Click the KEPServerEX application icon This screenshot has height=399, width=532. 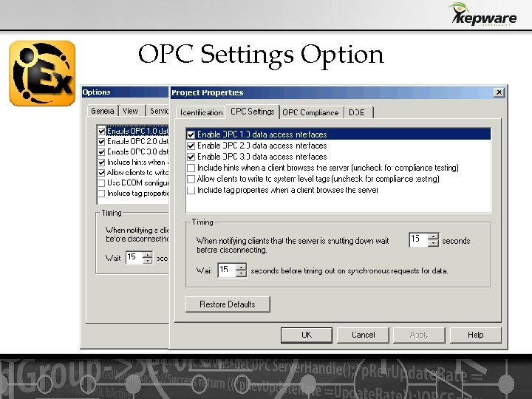[x=42, y=73]
